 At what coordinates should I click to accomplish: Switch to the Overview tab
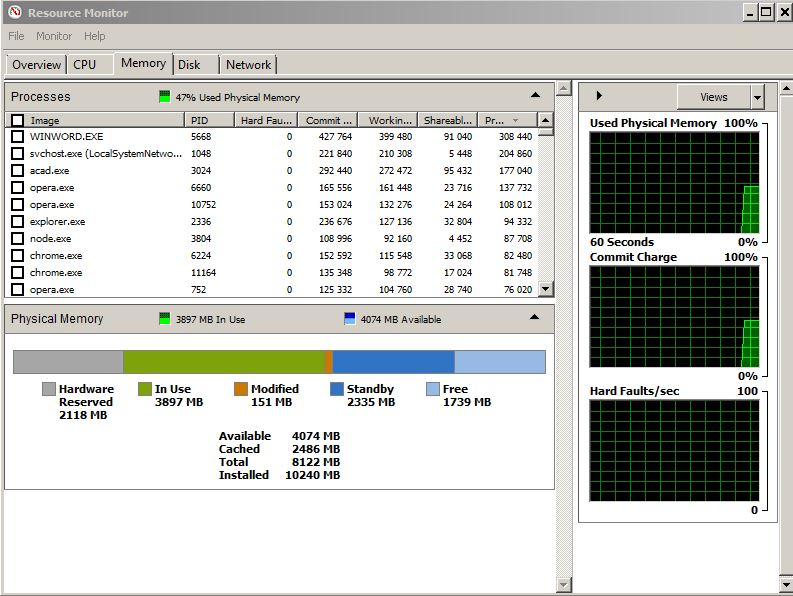coord(36,65)
